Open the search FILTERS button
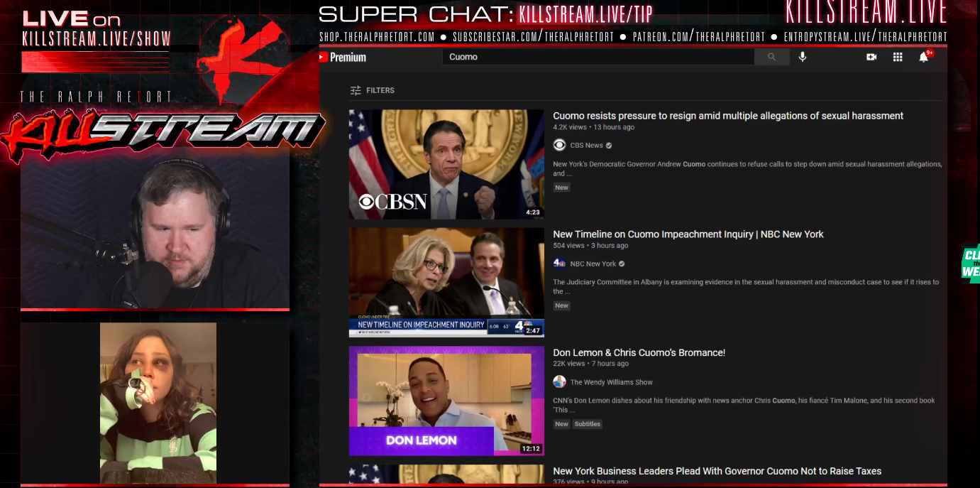 373,90
